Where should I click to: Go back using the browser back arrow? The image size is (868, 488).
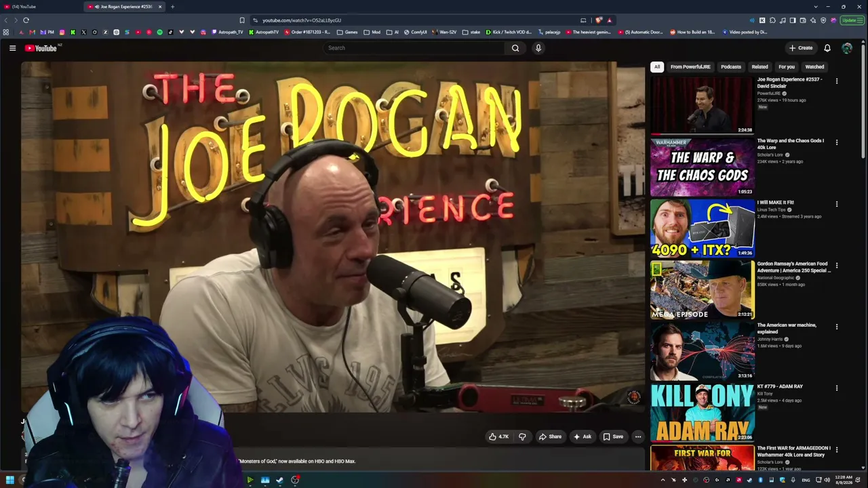coord(6,20)
